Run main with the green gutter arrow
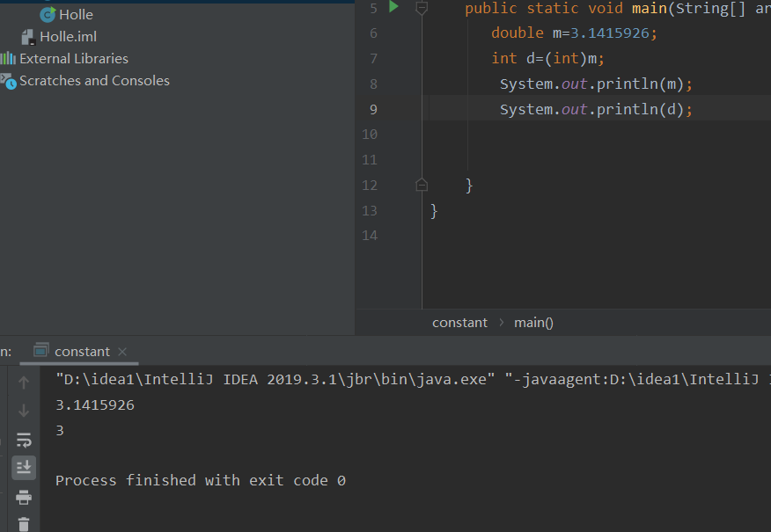The width and height of the screenshot is (771, 532). point(393,7)
